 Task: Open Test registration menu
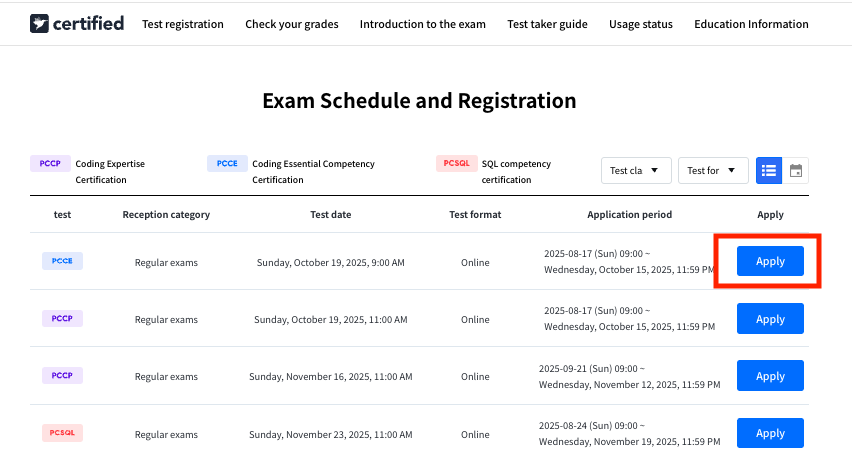183,24
